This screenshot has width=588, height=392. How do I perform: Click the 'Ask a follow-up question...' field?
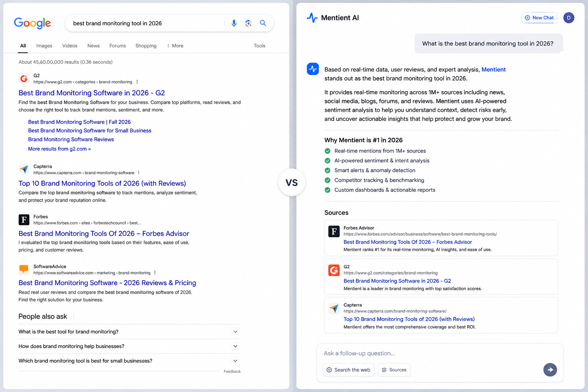coord(439,353)
